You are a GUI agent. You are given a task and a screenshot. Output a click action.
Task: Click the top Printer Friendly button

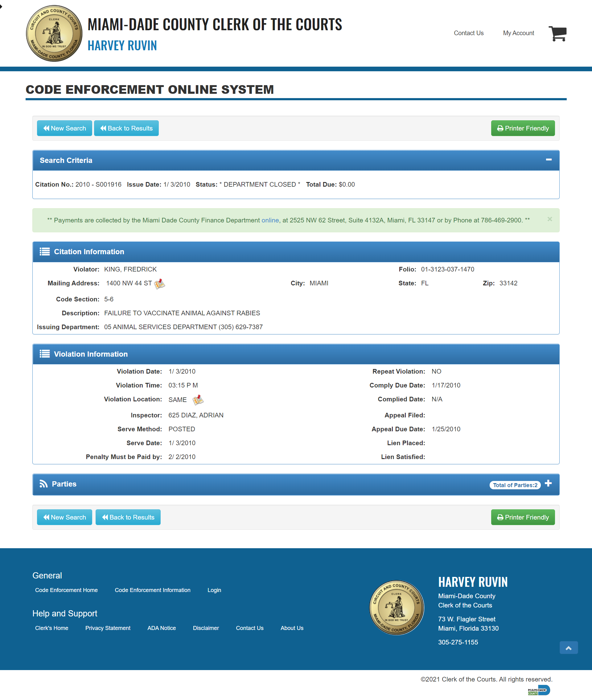click(523, 128)
